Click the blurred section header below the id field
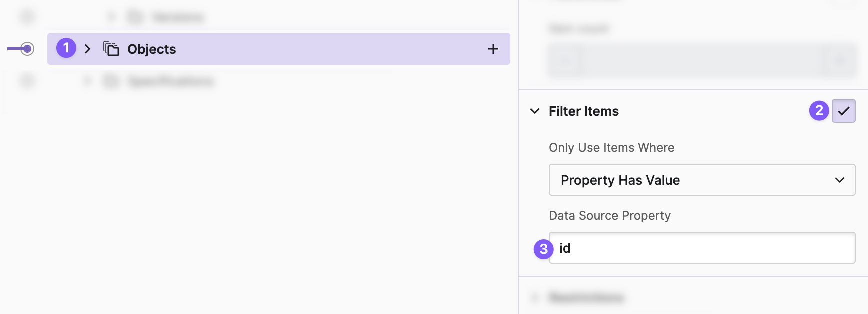Viewport: 868px width, 314px height. pos(586,298)
